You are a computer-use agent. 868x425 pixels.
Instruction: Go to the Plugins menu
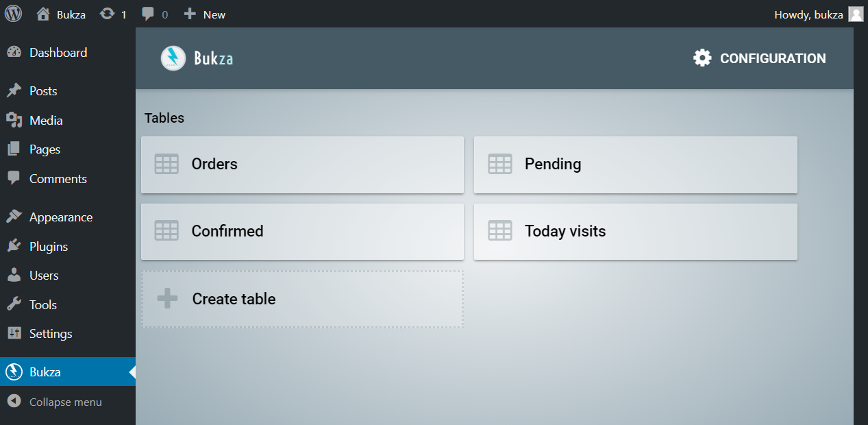(49, 246)
